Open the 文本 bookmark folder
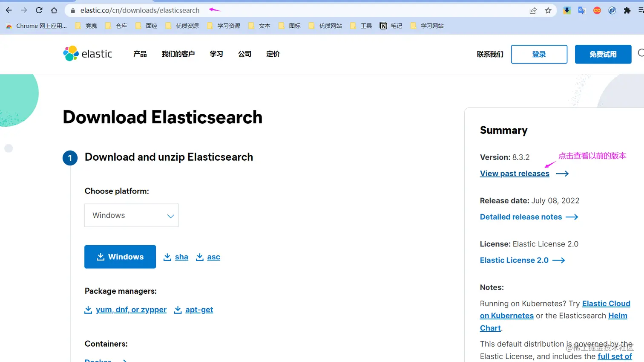This screenshot has width=644, height=362. tap(259, 26)
